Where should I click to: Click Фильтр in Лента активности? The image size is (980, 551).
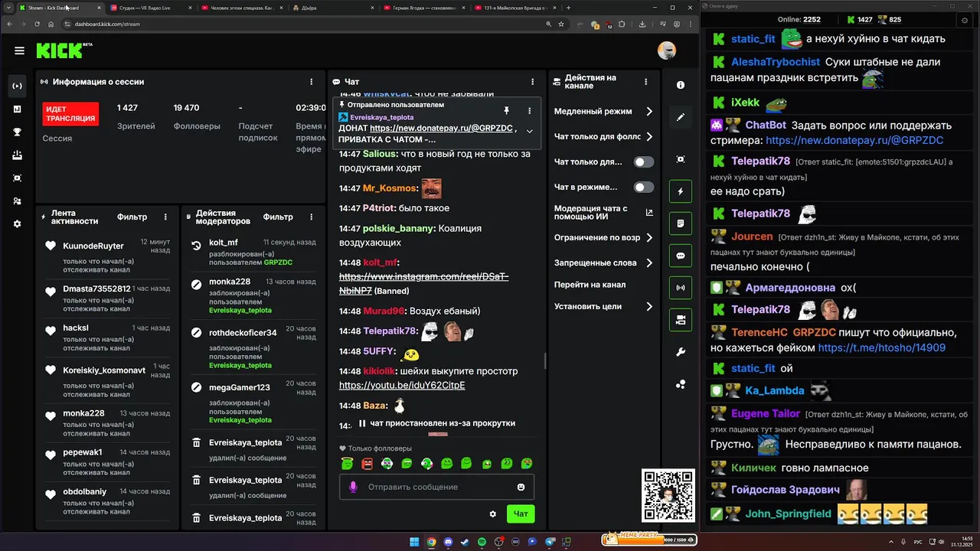(132, 217)
